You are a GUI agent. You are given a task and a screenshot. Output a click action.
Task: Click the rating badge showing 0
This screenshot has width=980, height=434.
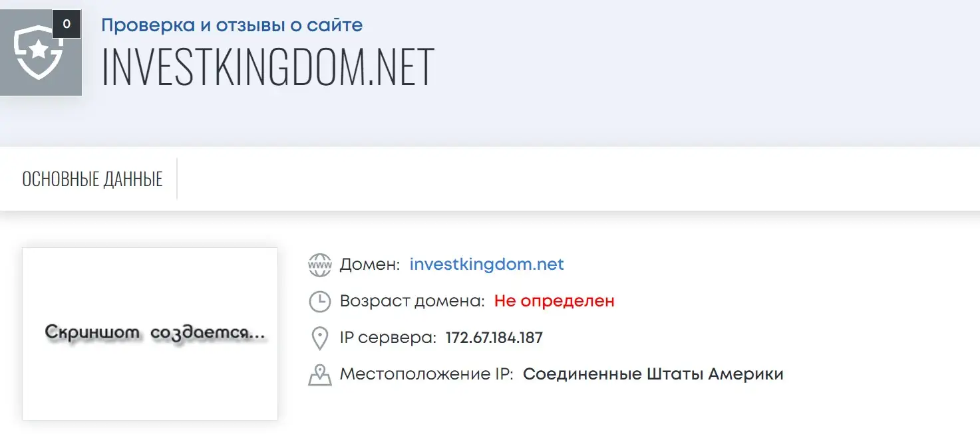(x=67, y=24)
